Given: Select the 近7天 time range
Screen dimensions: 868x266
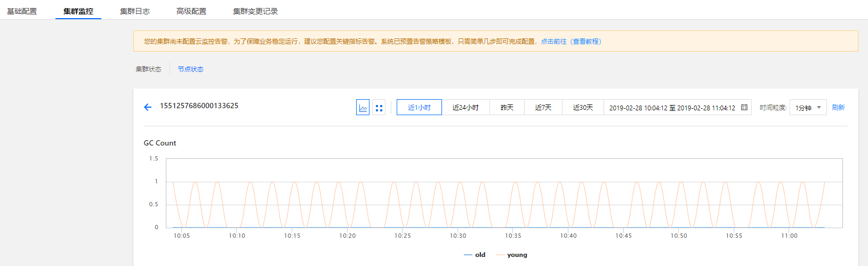Looking at the screenshot, I should 543,107.
